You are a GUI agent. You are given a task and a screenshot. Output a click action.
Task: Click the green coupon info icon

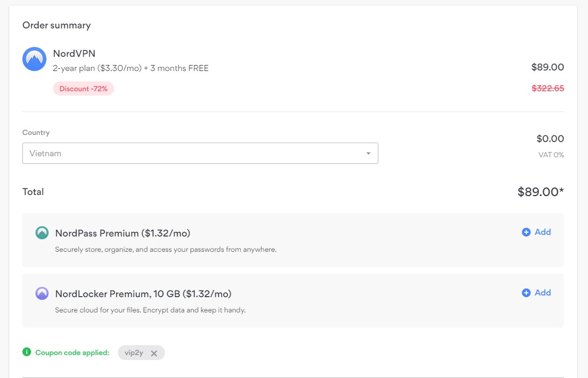[27, 352]
